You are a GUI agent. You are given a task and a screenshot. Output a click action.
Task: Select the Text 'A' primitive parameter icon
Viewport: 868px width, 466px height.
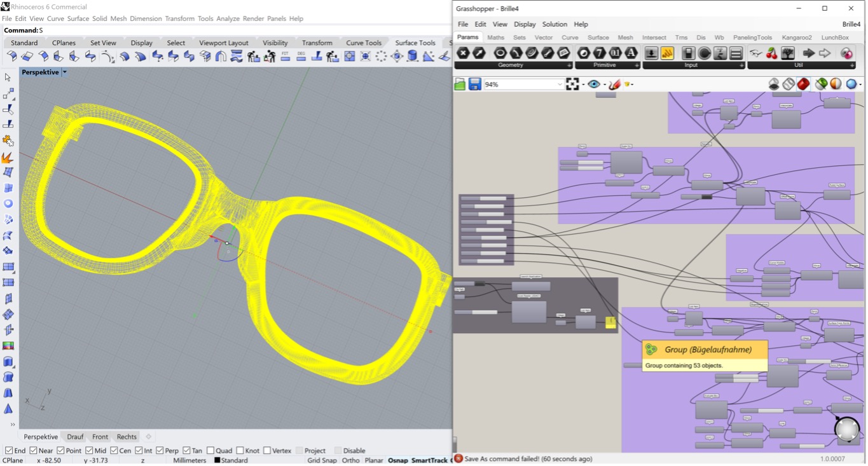click(631, 53)
